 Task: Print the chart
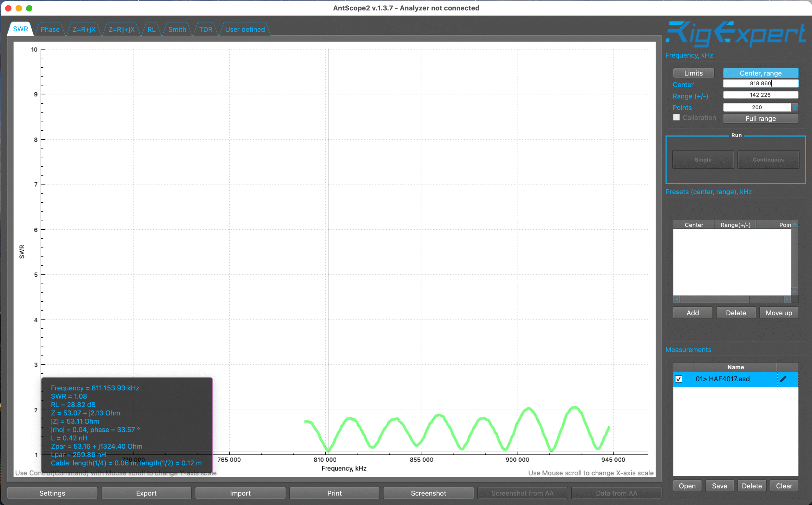pos(334,493)
